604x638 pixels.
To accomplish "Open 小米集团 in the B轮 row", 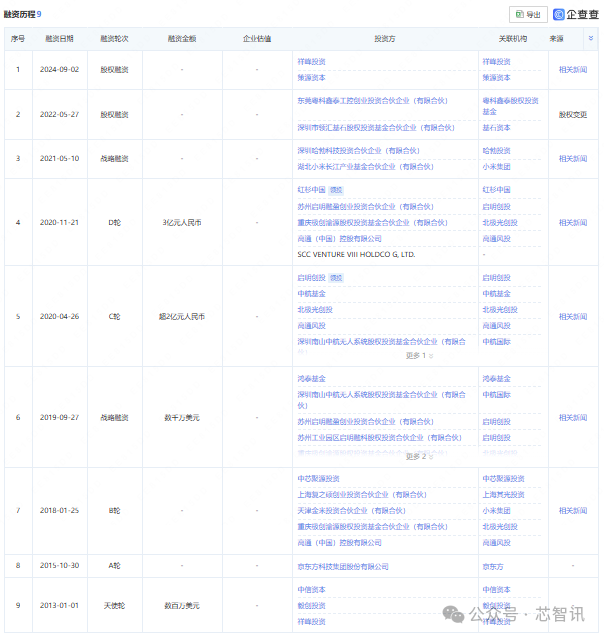I will tap(496, 510).
